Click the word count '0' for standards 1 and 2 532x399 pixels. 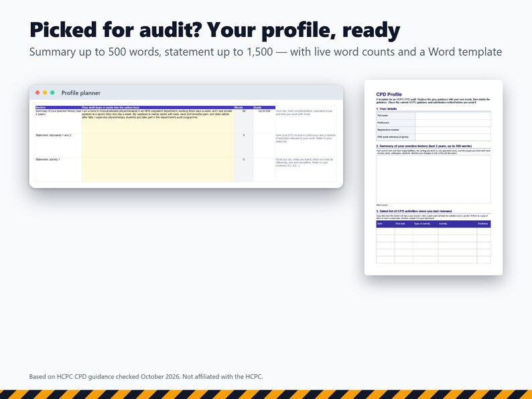click(244, 135)
